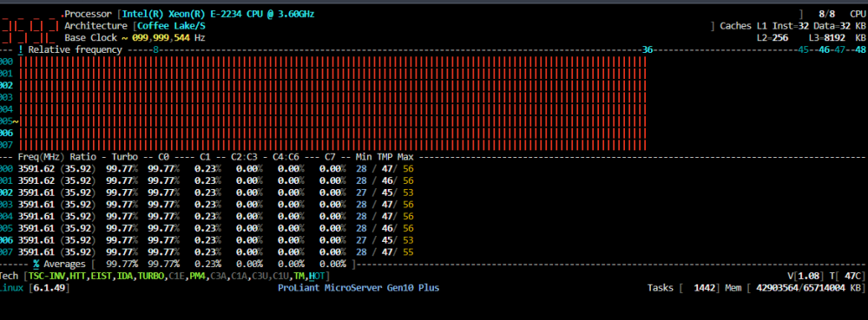
Task: Click the C0 column header
Action: 163,157
